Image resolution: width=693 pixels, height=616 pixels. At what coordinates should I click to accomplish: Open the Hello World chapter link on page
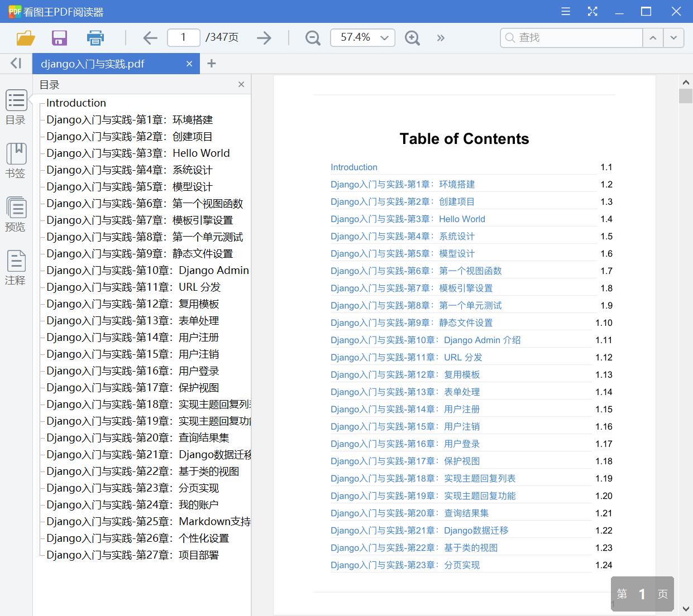pyautogui.click(x=408, y=219)
